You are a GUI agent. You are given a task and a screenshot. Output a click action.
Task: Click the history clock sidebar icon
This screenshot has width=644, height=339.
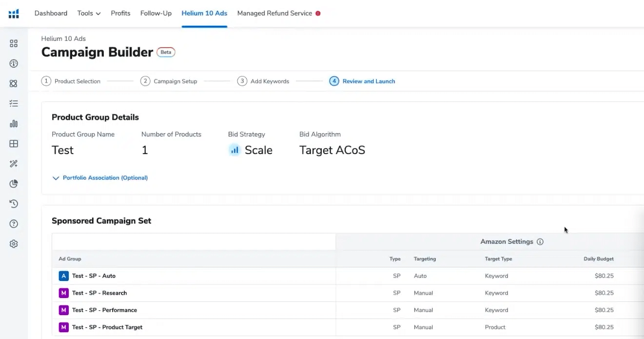tap(14, 204)
